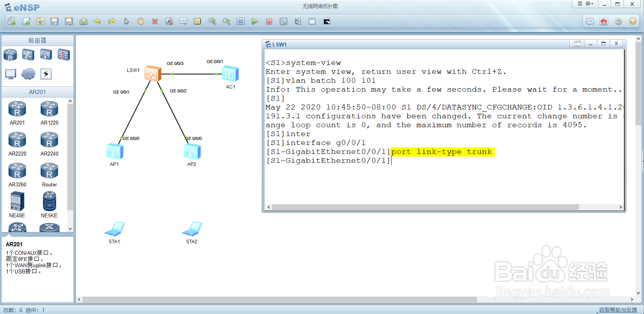This screenshot has width=644, height=314.
Task: Select the switch device category
Action: (x=28, y=55)
